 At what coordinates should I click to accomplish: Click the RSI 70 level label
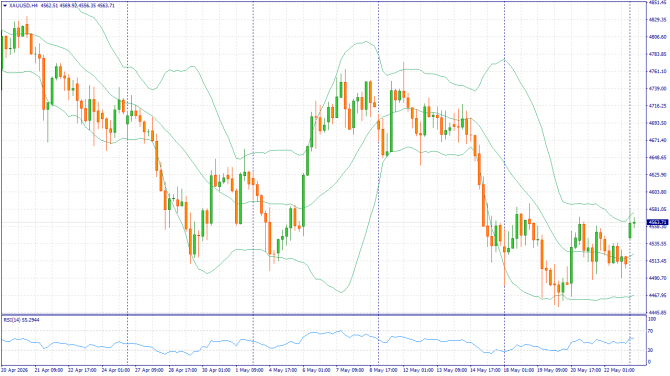click(x=651, y=331)
